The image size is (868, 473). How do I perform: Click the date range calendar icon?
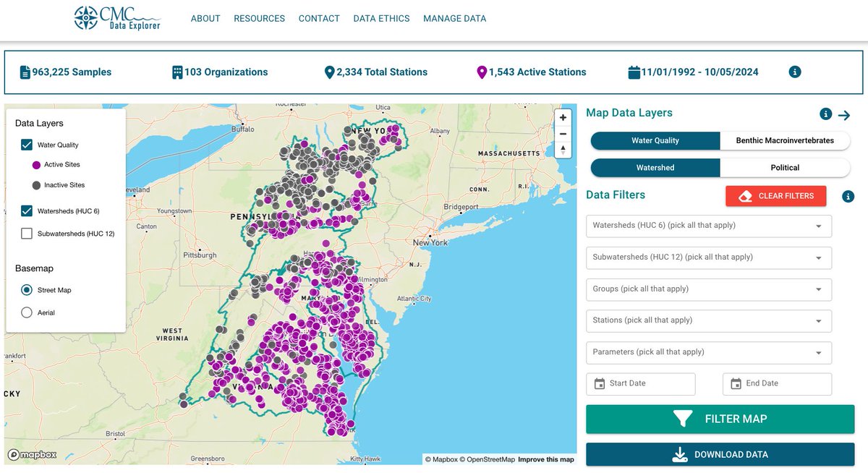coord(634,72)
